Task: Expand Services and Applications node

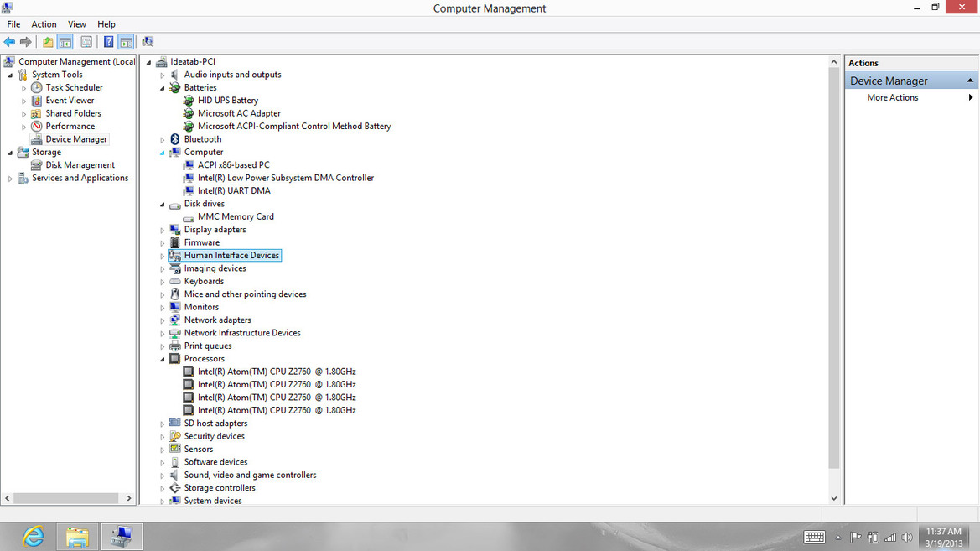Action: [x=10, y=179]
